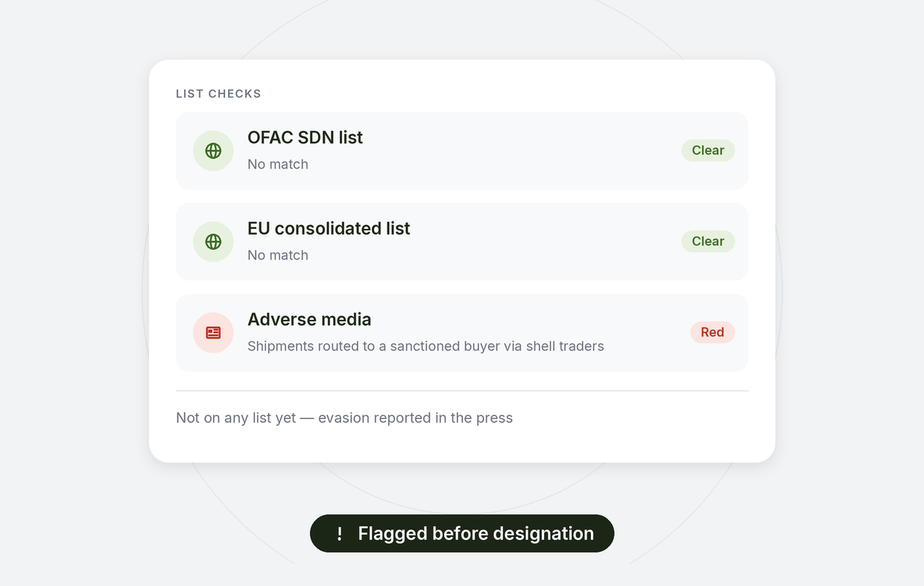Image resolution: width=924 pixels, height=586 pixels.
Task: Select the Clear badge on the OFAC SDN row
Action: pyautogui.click(x=708, y=151)
